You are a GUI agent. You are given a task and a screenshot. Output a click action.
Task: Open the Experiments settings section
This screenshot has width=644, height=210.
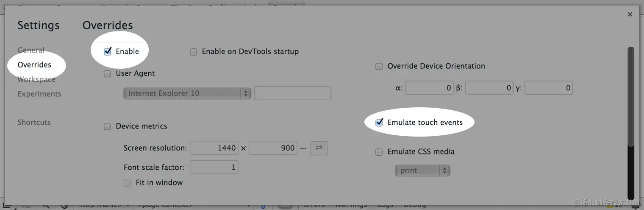(x=39, y=94)
